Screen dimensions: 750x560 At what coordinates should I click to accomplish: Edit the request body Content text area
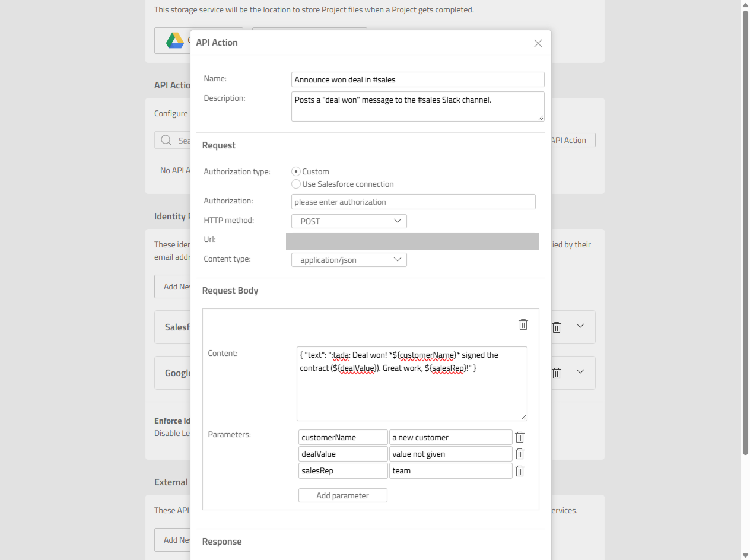click(412, 384)
